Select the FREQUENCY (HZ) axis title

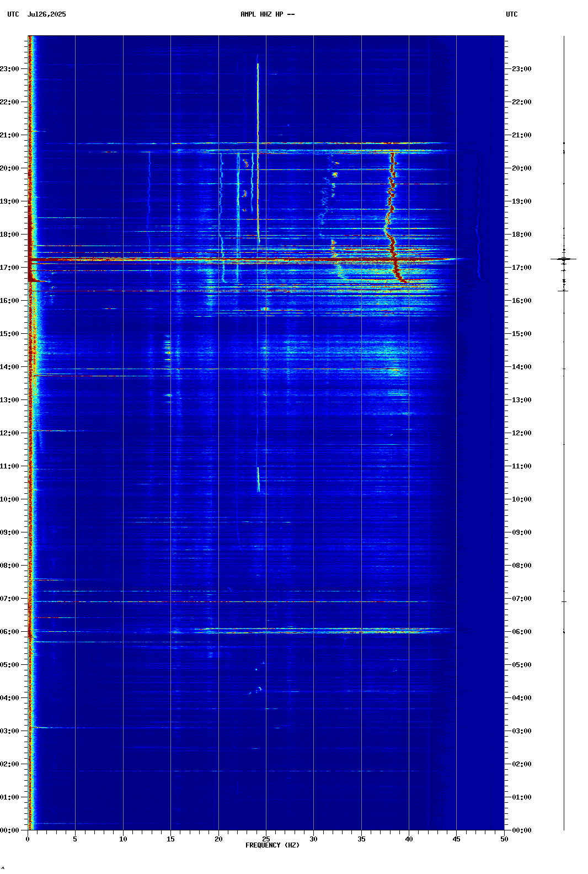(272, 845)
